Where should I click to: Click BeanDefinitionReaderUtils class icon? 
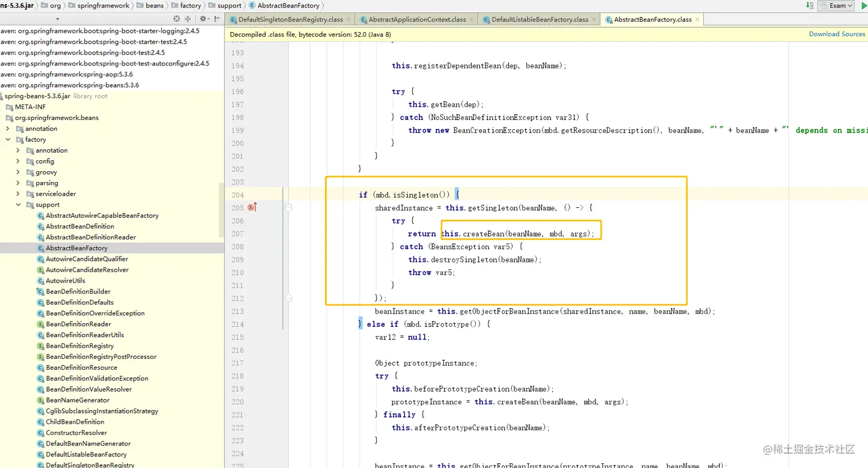[x=41, y=335]
